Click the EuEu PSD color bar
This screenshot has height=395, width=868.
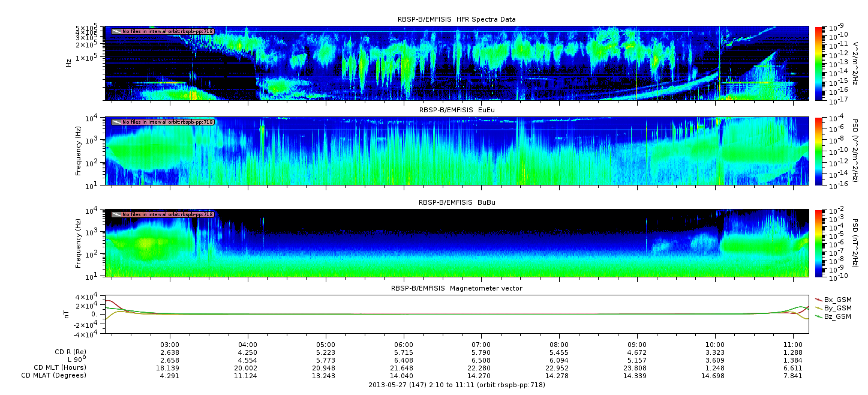pos(819,151)
